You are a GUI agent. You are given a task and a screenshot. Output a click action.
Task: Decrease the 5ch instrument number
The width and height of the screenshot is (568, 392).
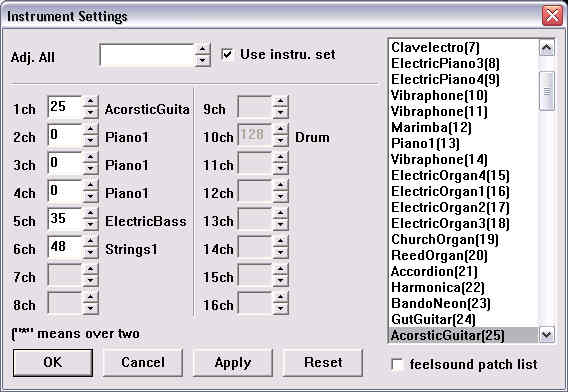point(91,224)
